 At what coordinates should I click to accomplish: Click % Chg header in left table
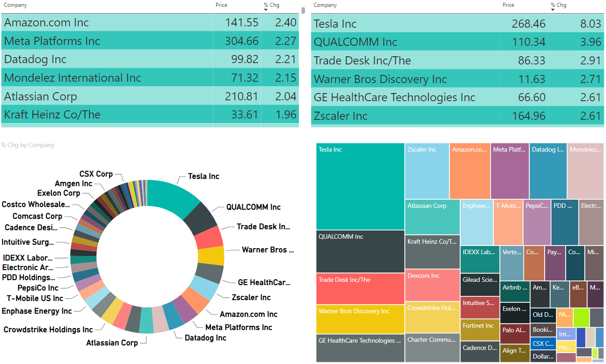pyautogui.click(x=271, y=5)
